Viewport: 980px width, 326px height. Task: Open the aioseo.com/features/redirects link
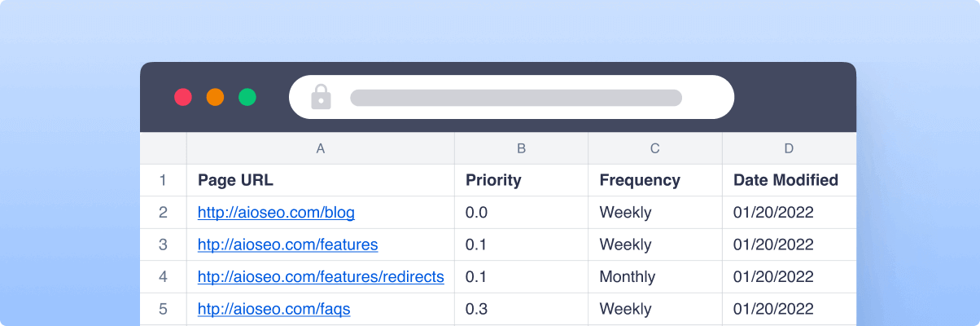(321, 277)
